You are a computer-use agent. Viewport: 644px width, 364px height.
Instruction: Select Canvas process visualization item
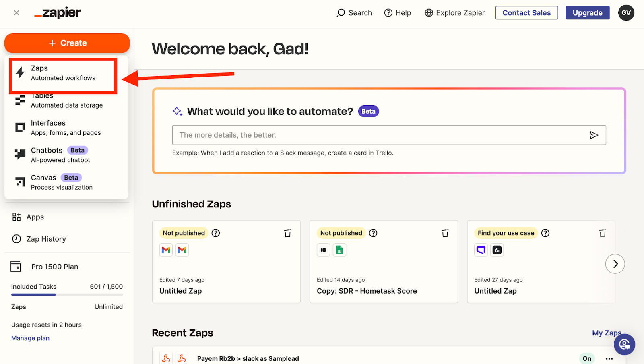[x=66, y=182]
